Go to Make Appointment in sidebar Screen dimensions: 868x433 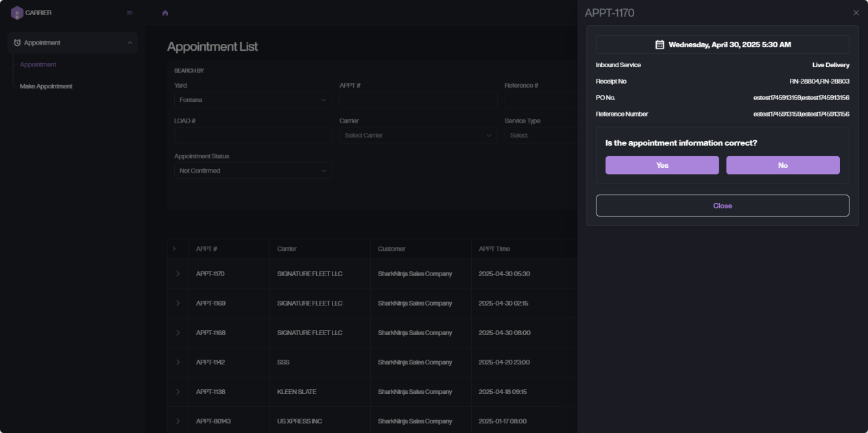[46, 86]
